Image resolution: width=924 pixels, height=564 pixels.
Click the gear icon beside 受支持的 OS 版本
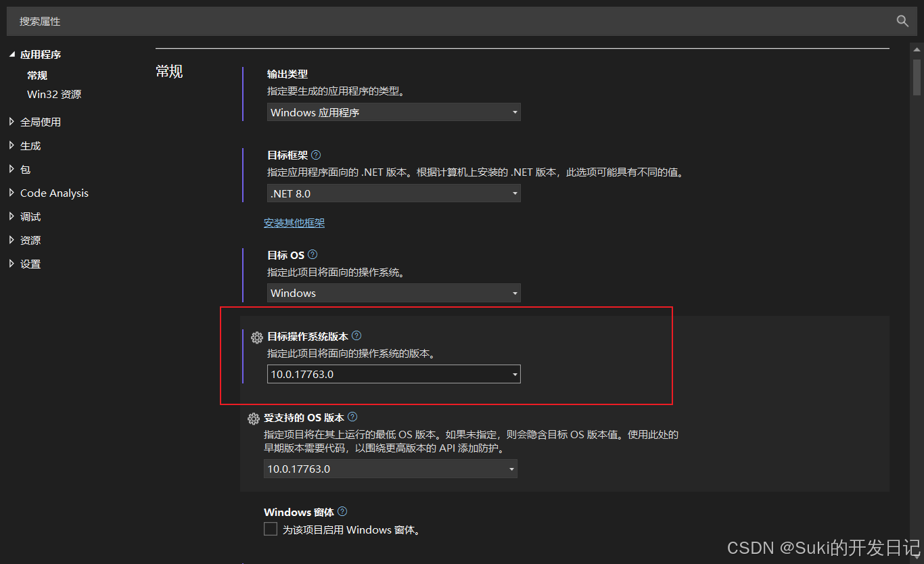point(253,418)
